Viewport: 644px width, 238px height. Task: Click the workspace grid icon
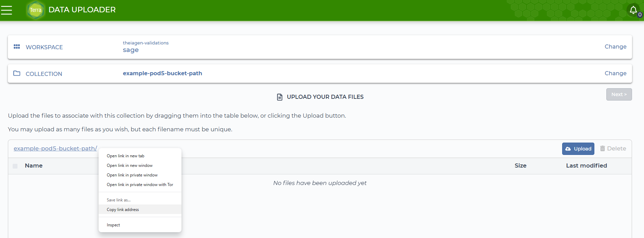click(17, 47)
